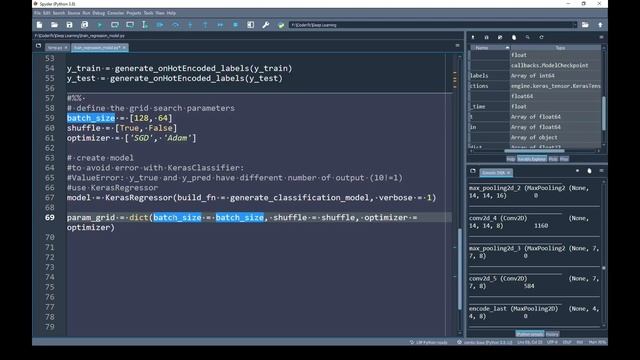Screen dimensions: 640x360
Task: Run current cell from toolbar
Action: point(115,25)
